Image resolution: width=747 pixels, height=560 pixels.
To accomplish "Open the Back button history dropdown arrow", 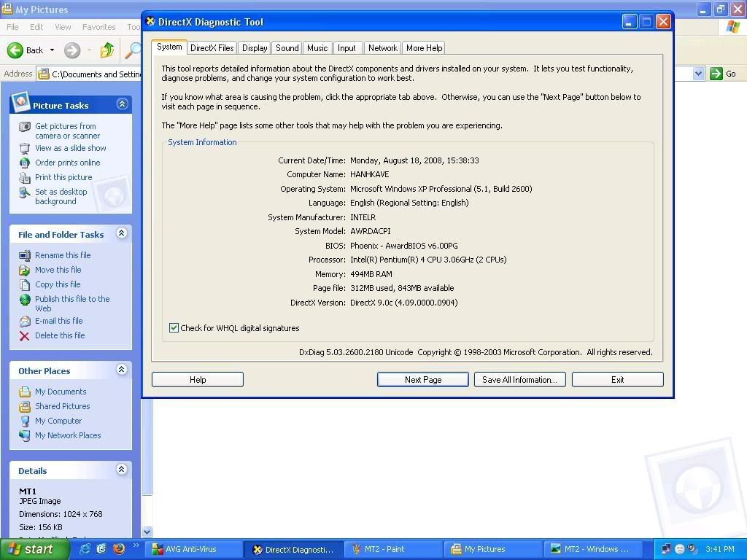I will 52,50.
